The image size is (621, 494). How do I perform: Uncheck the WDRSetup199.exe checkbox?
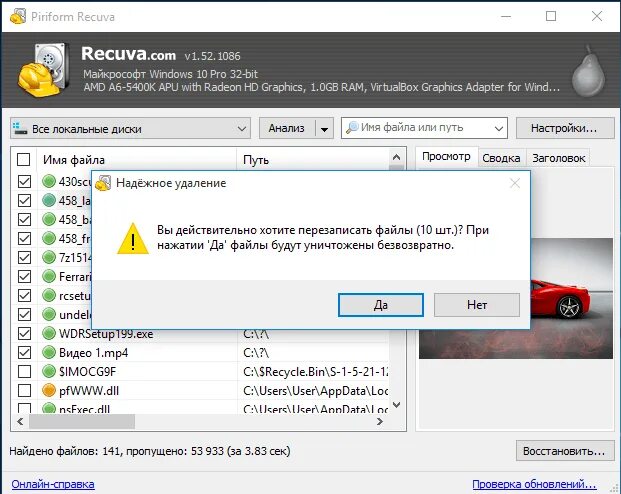click(24, 334)
